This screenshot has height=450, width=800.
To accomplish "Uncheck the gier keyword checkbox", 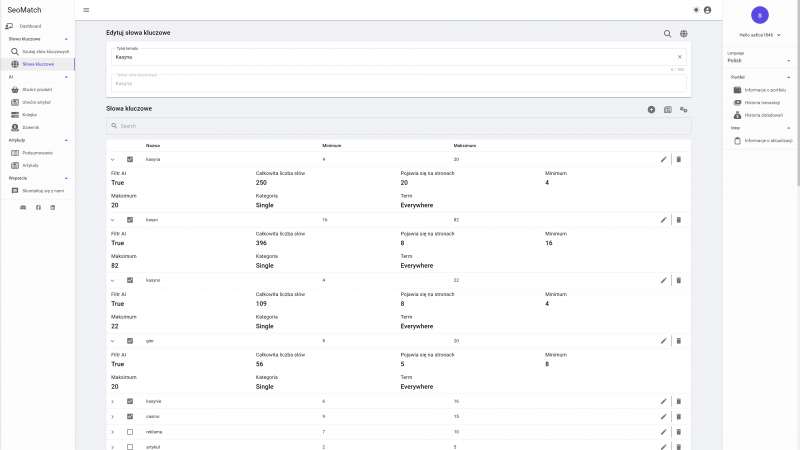I will pos(130,340).
